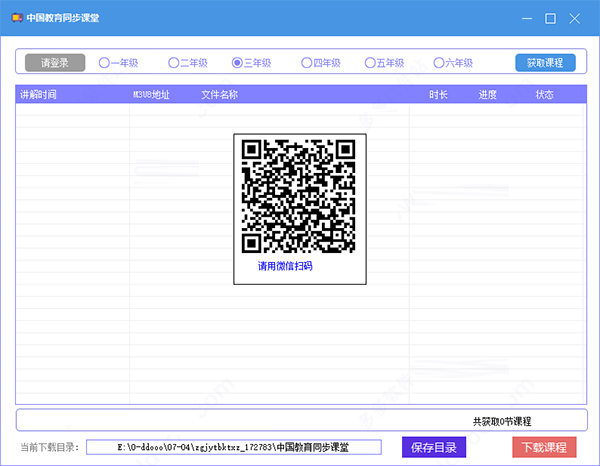Select the 一年级 grade option
Viewport: 600px width, 466px height.
118,63
